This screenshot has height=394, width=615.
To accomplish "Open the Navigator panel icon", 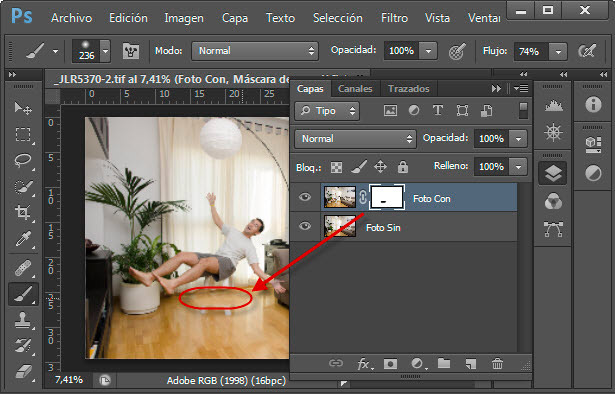I will pos(553,133).
